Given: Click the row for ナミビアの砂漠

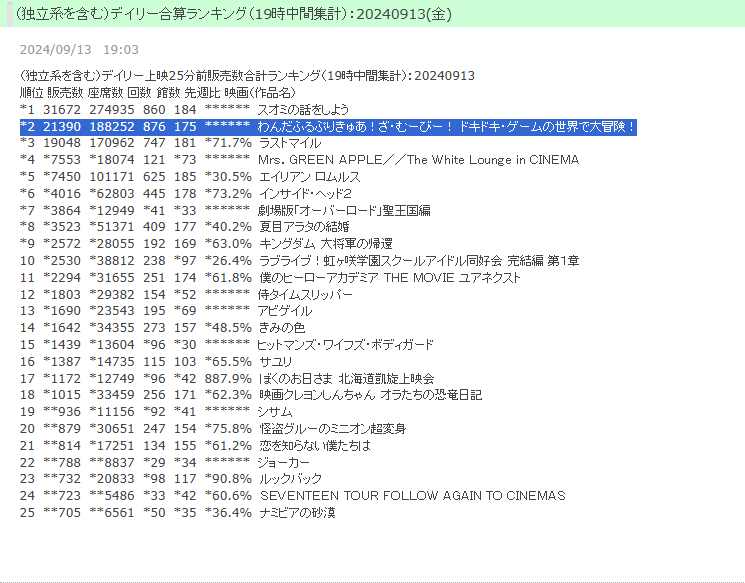Looking at the screenshot, I should [x=178, y=513].
